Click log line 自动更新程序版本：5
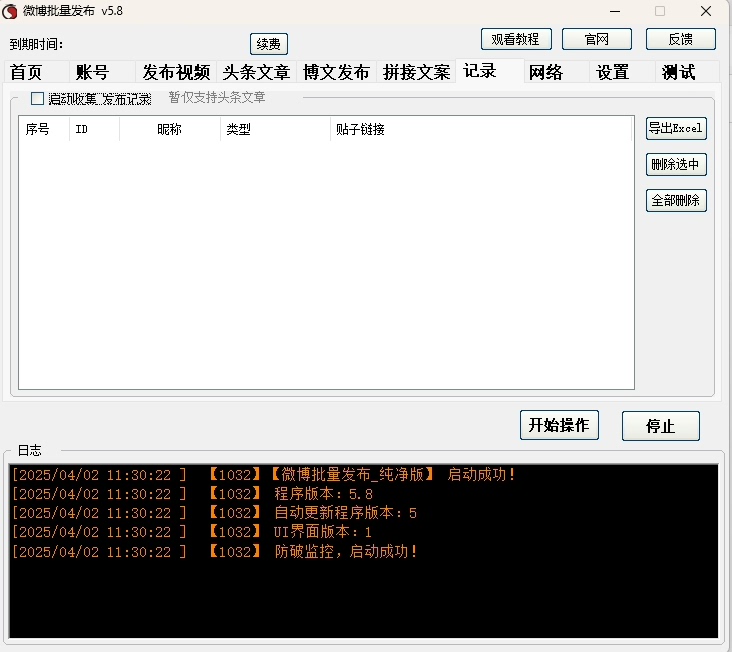 (214, 513)
